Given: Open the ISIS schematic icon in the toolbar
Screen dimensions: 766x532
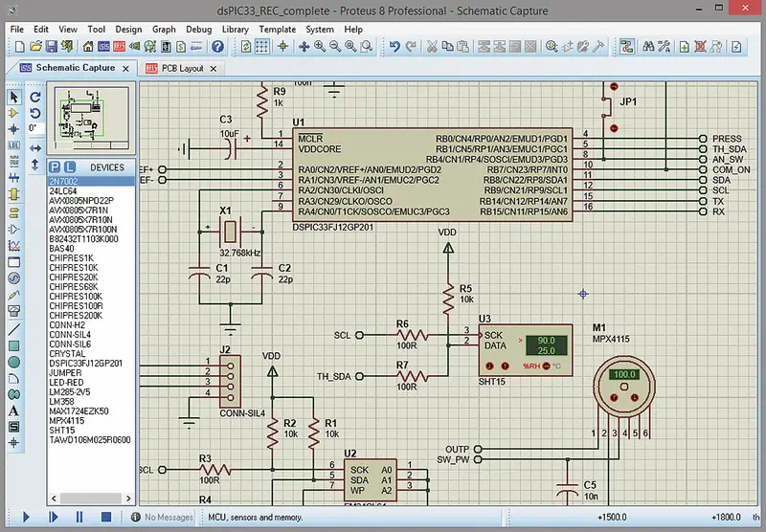Looking at the screenshot, I should (x=103, y=47).
